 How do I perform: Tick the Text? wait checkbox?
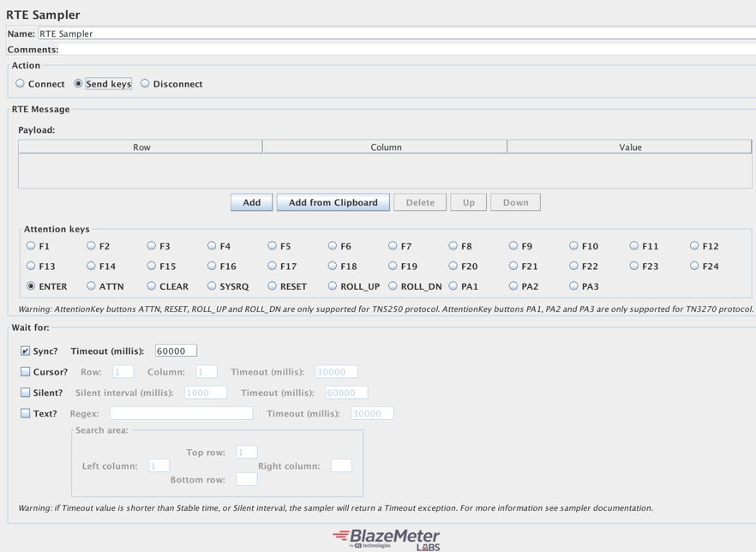pos(26,413)
